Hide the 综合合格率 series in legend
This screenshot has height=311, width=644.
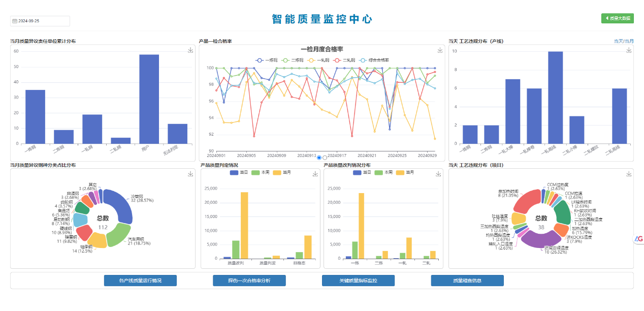pyautogui.click(x=373, y=60)
